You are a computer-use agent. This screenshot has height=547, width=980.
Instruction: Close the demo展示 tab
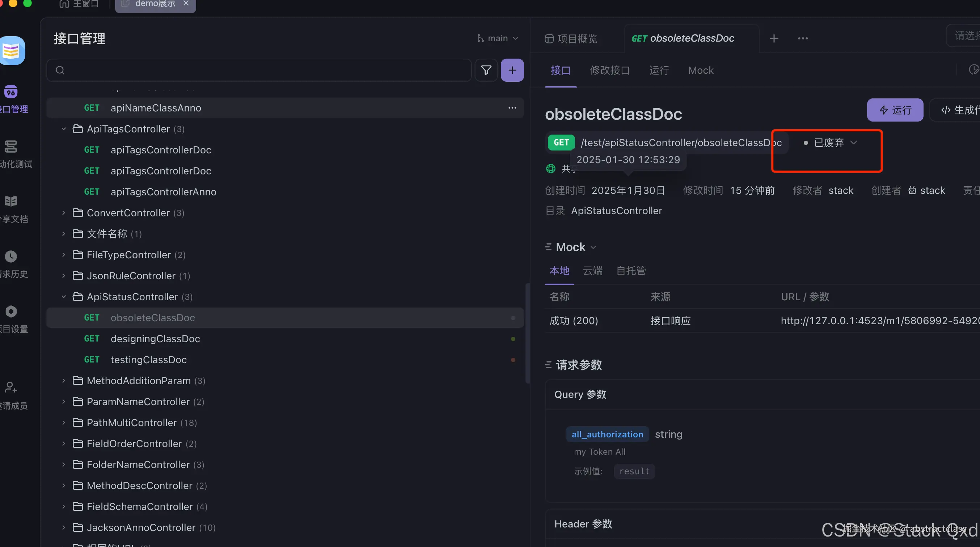coord(186,3)
